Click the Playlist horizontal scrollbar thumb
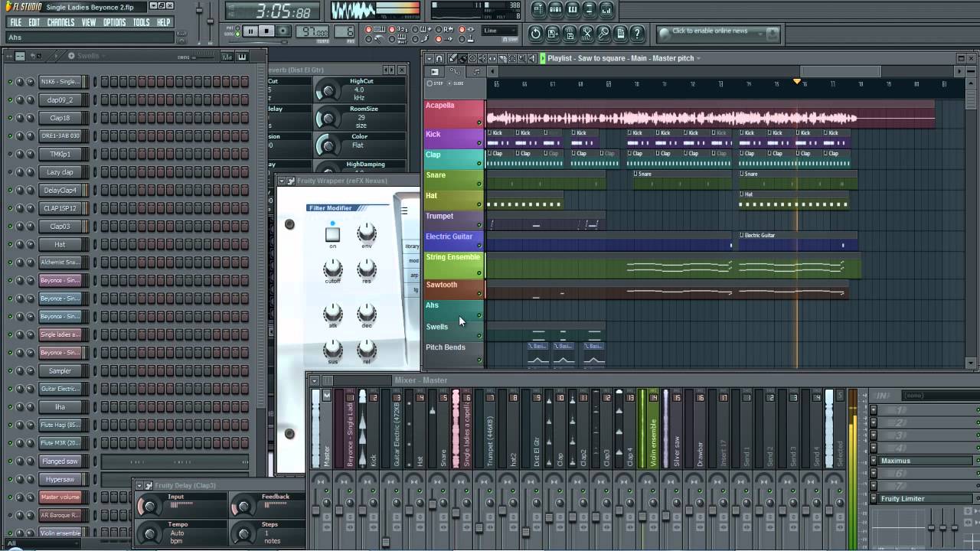The width and height of the screenshot is (980, 551). point(840,71)
